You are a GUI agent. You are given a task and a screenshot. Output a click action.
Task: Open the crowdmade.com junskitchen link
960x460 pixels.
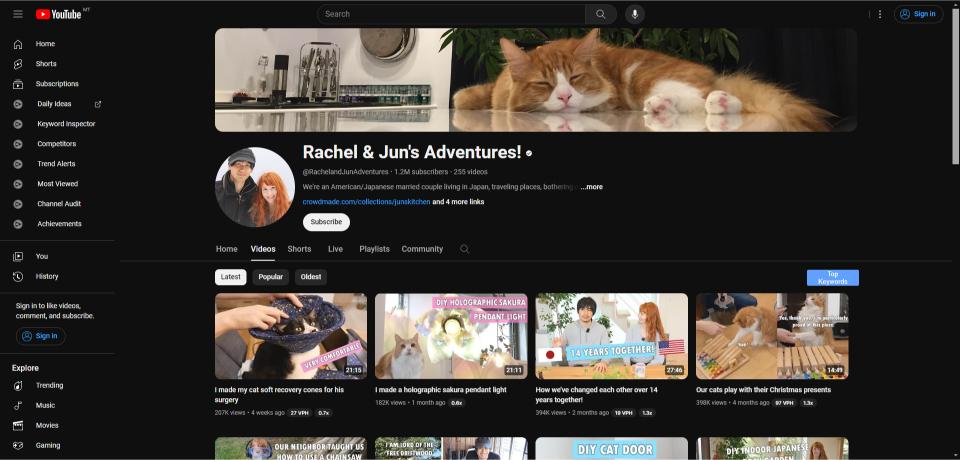tap(366, 202)
